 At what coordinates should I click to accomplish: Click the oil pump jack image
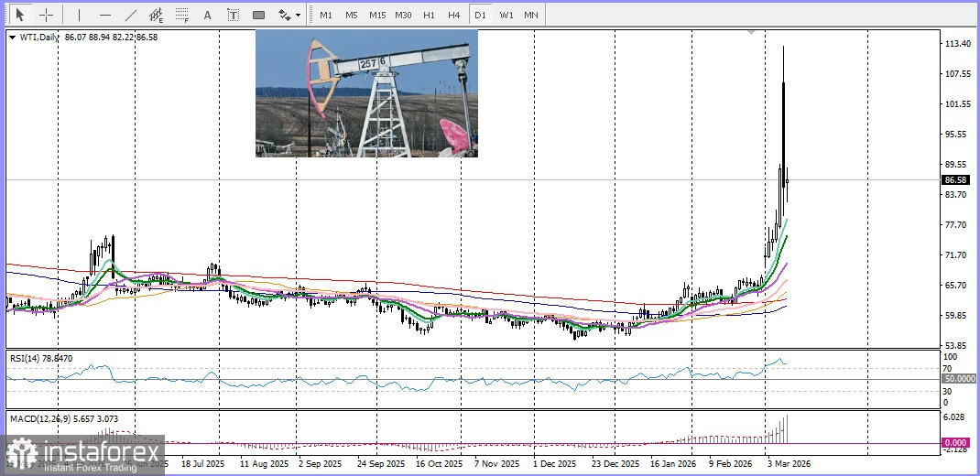[366, 93]
